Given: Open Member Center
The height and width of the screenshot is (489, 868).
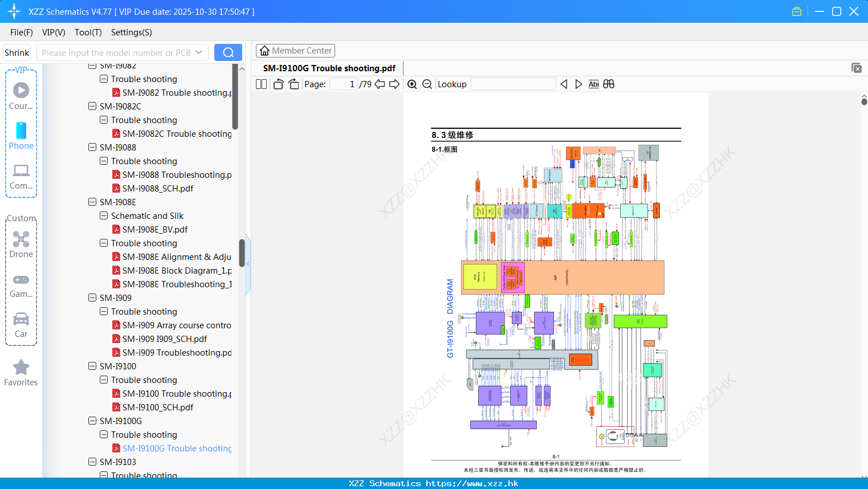Looking at the screenshot, I should tap(295, 51).
